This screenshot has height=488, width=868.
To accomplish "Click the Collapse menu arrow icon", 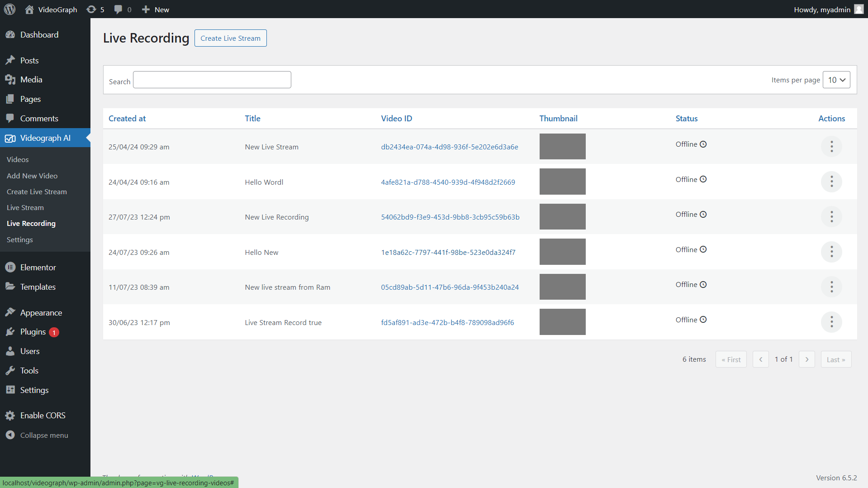I will click(x=10, y=435).
